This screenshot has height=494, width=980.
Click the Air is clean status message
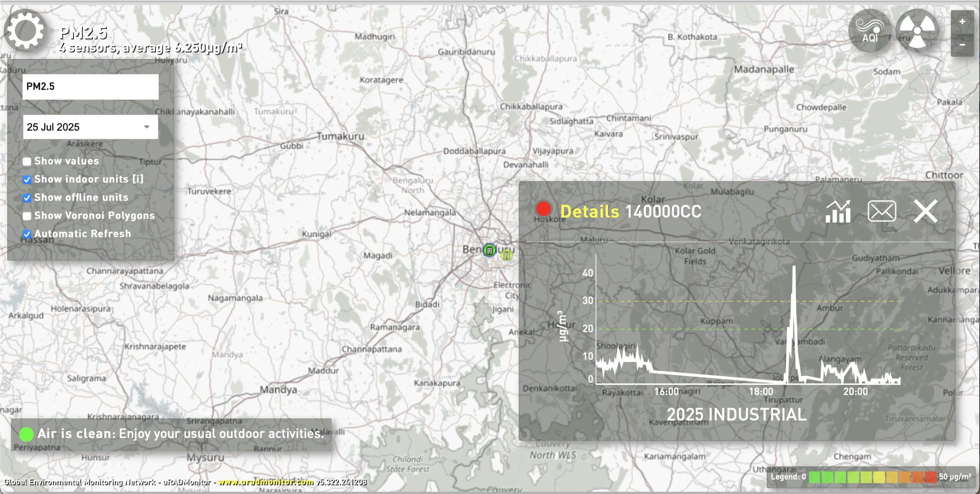180,434
